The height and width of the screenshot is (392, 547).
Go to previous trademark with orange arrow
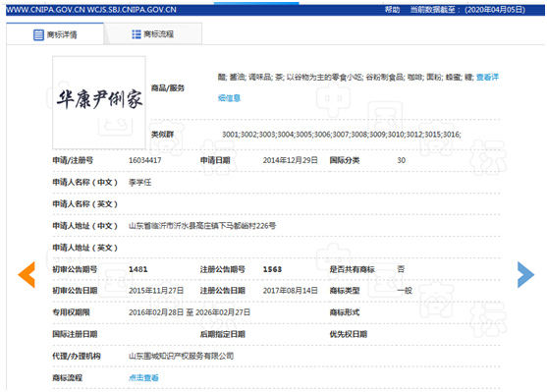(x=27, y=274)
